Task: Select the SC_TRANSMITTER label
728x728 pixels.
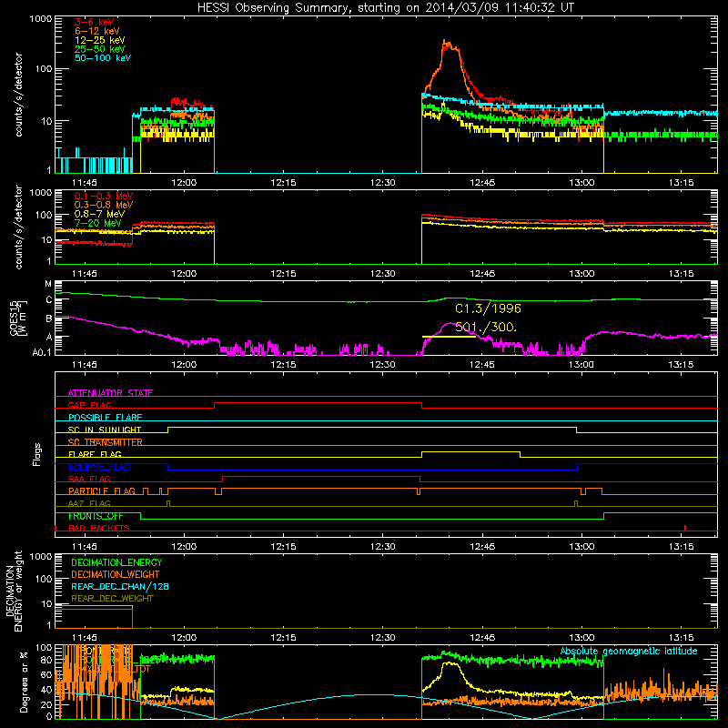Action: (x=105, y=442)
